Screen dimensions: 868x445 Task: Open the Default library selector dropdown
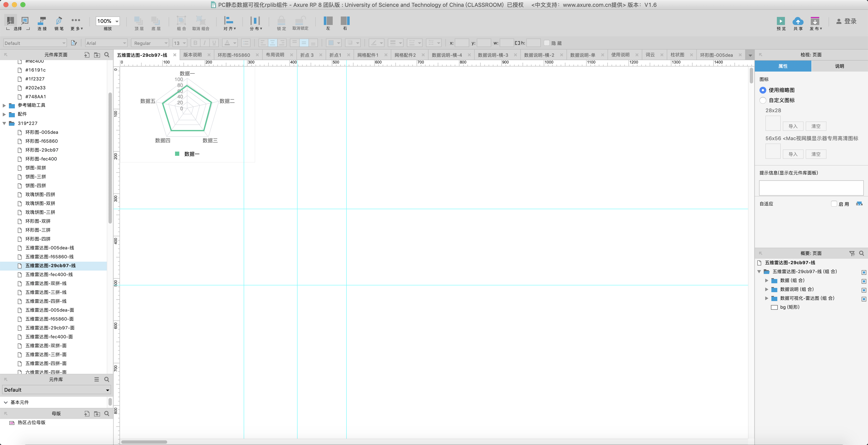coord(57,390)
